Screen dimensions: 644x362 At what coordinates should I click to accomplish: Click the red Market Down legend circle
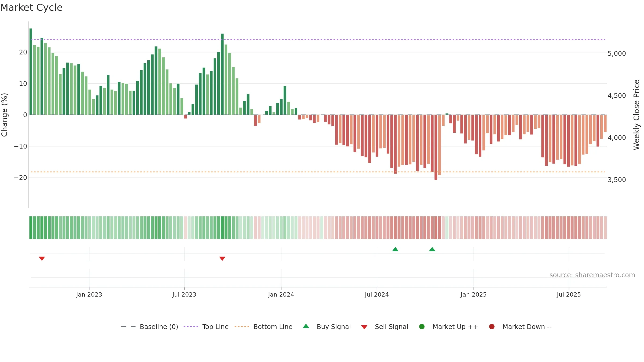(492, 327)
